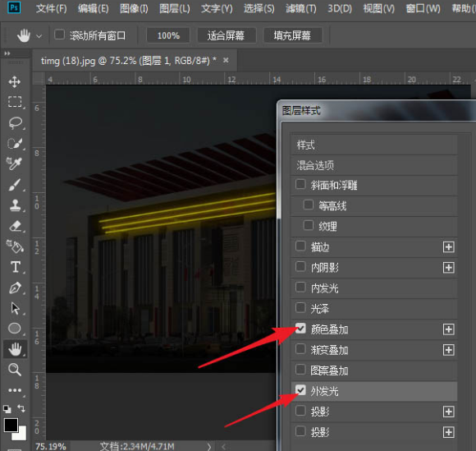
Task: Enable the 斜面和浮雕 checkbox
Action: pos(300,184)
